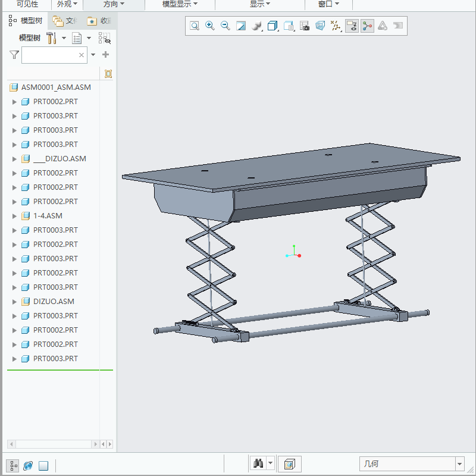This screenshot has height=476, width=476.
Task: Click the tree horizontal scrollbar right arrow
Action: click(x=95, y=444)
